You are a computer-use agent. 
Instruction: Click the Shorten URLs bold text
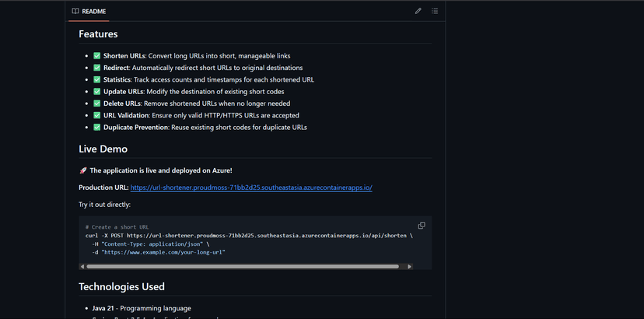(x=125, y=55)
